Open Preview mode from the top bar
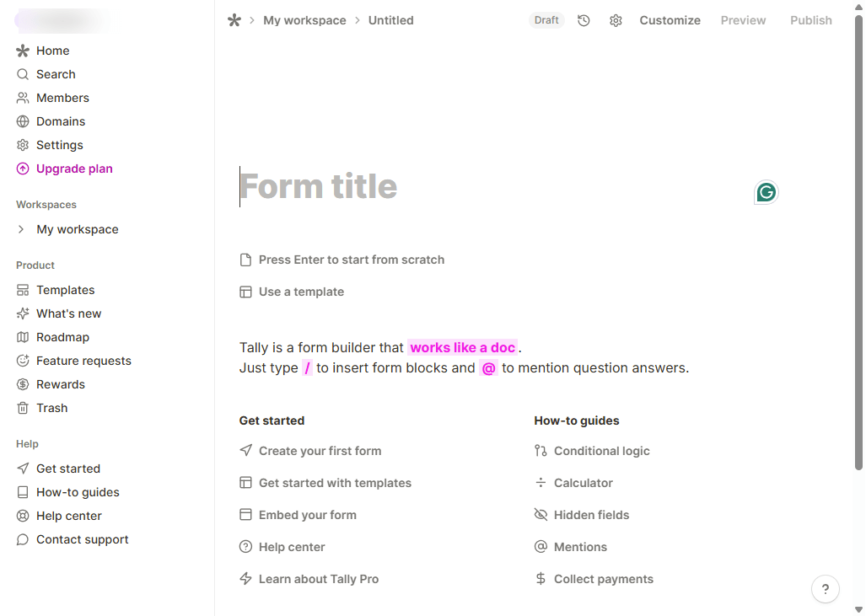The width and height of the screenshot is (866, 616). click(743, 20)
